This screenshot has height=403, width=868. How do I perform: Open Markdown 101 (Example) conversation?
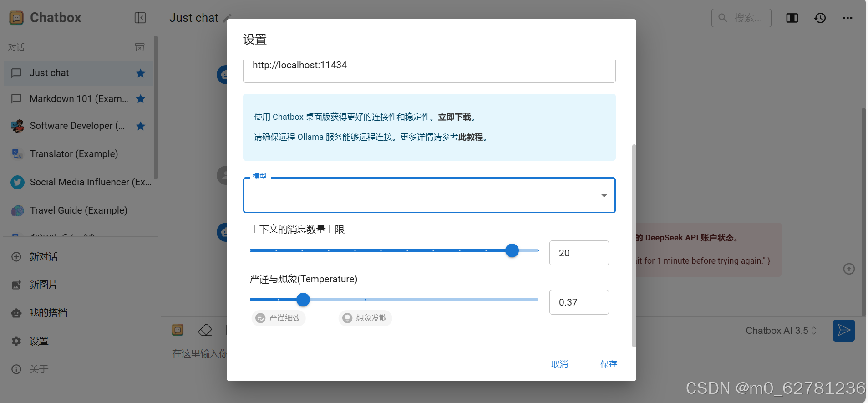pos(78,99)
